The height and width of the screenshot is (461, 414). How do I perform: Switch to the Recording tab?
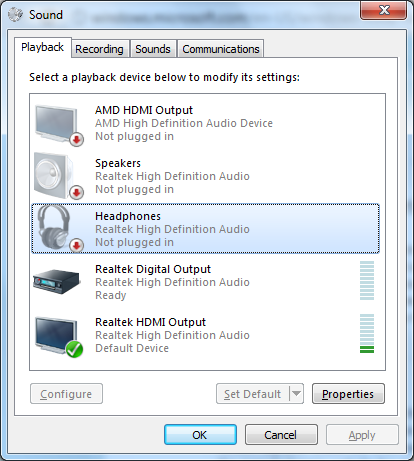pyautogui.click(x=99, y=49)
